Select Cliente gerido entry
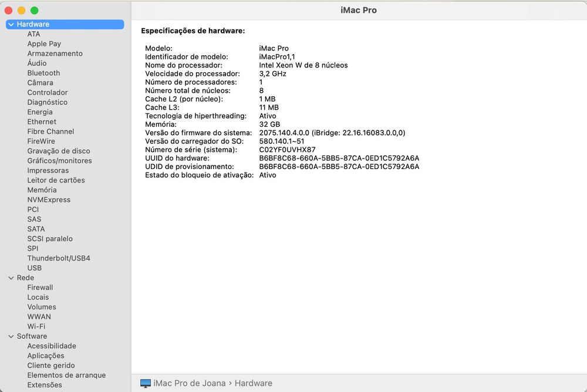 (x=51, y=366)
